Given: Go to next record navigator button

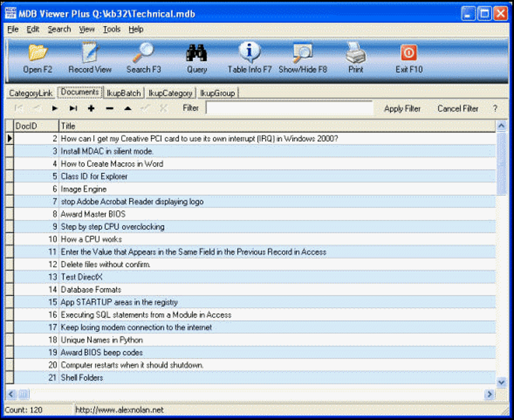Looking at the screenshot, I should pos(54,108).
